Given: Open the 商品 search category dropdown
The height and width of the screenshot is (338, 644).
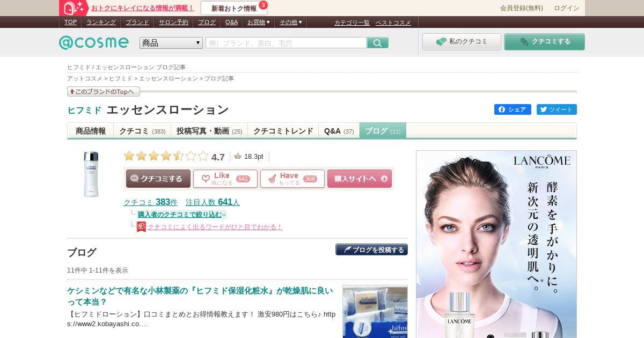Looking at the screenshot, I should pyautogui.click(x=171, y=43).
